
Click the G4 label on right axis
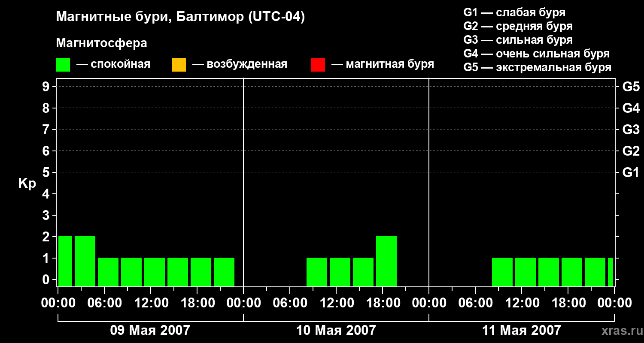point(631,108)
